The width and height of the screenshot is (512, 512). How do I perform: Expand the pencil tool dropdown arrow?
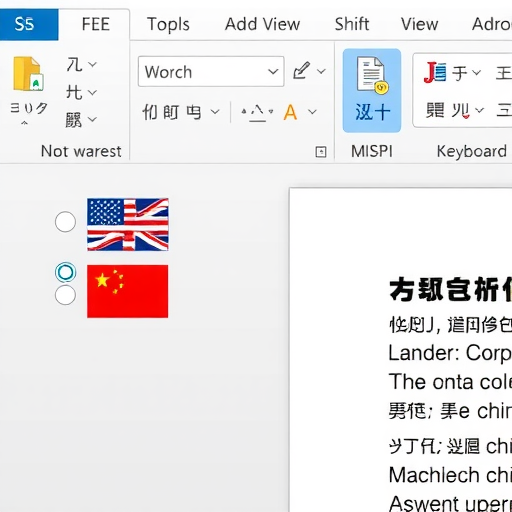point(321,71)
